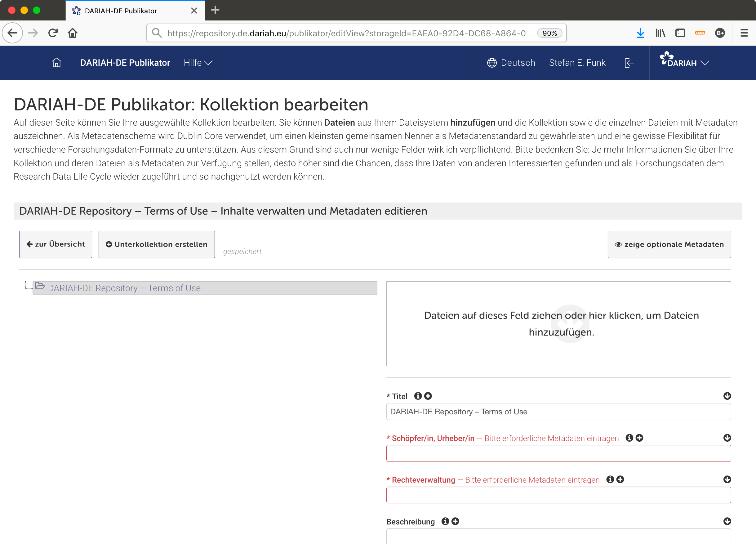Click the Publikator home icon in the navigation bar
This screenshot has height=544, width=756.
tap(57, 63)
